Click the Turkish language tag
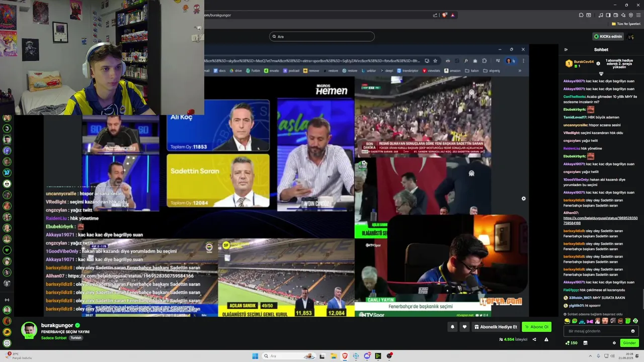 (x=75, y=338)
